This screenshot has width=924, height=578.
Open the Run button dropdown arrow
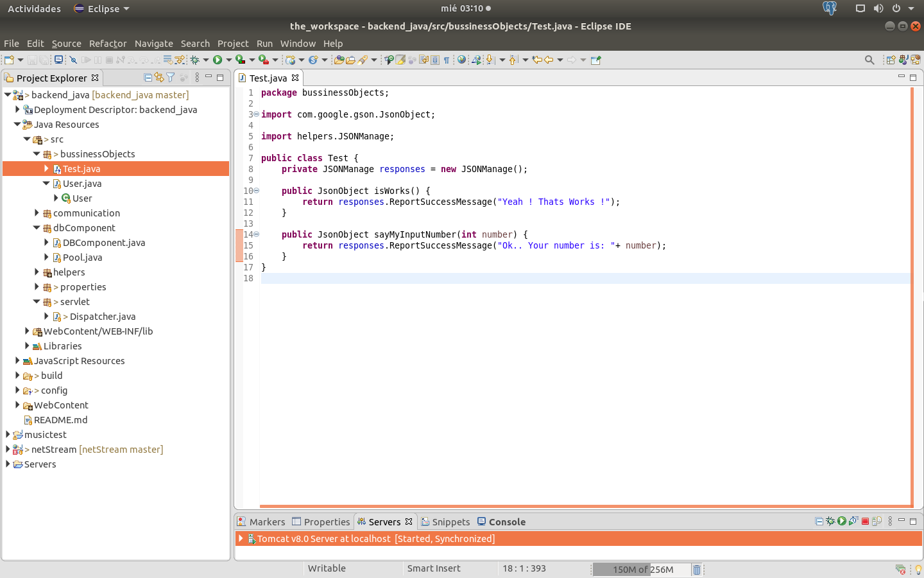coord(228,60)
